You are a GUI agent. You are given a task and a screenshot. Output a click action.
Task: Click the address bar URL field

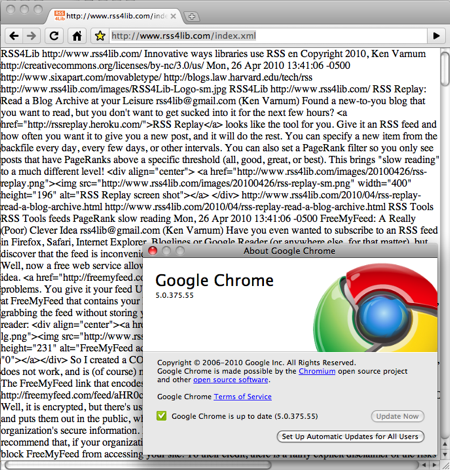[268, 36]
